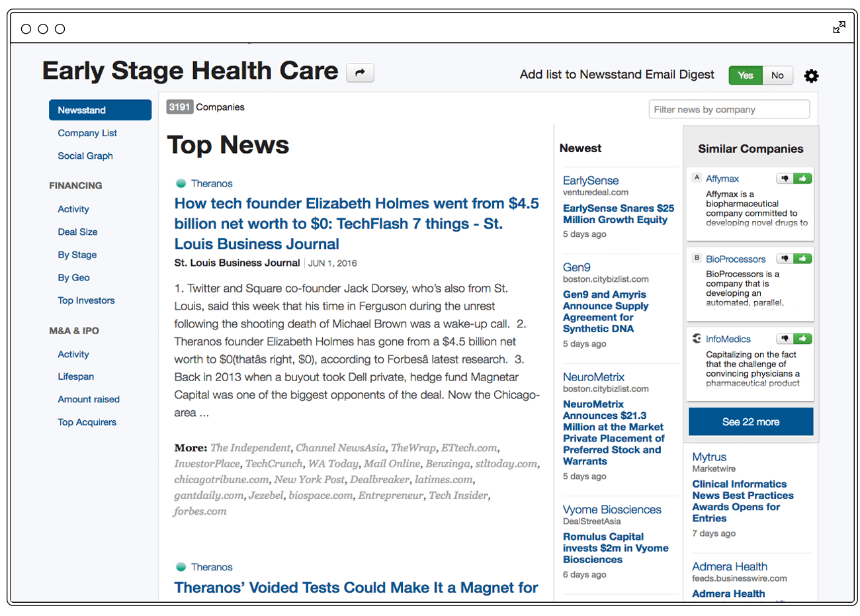860x616 pixels.
Task: Open Deal Size in Financing
Action: [x=77, y=232]
